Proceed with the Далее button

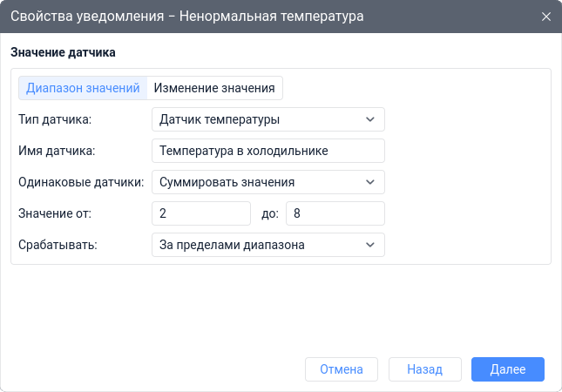coord(508,369)
